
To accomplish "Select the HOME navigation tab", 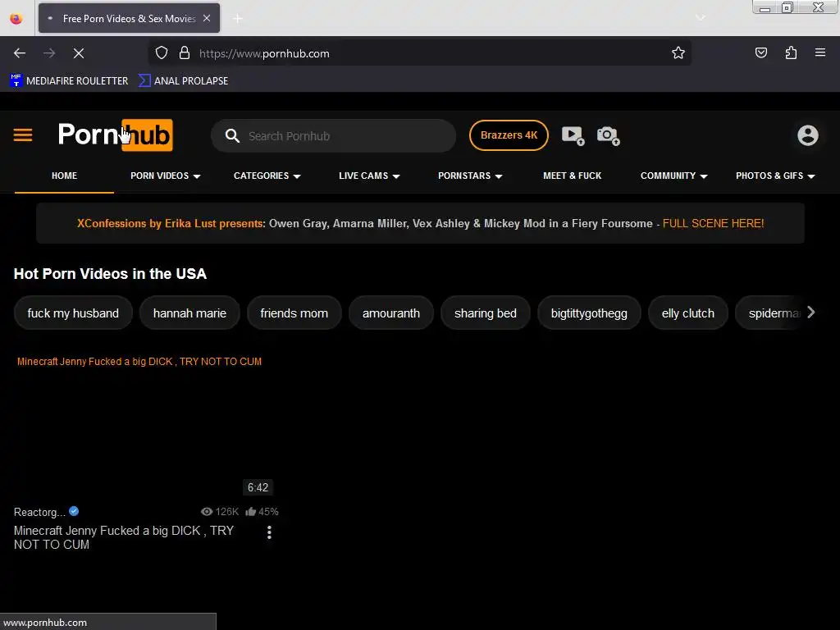I will point(64,176).
